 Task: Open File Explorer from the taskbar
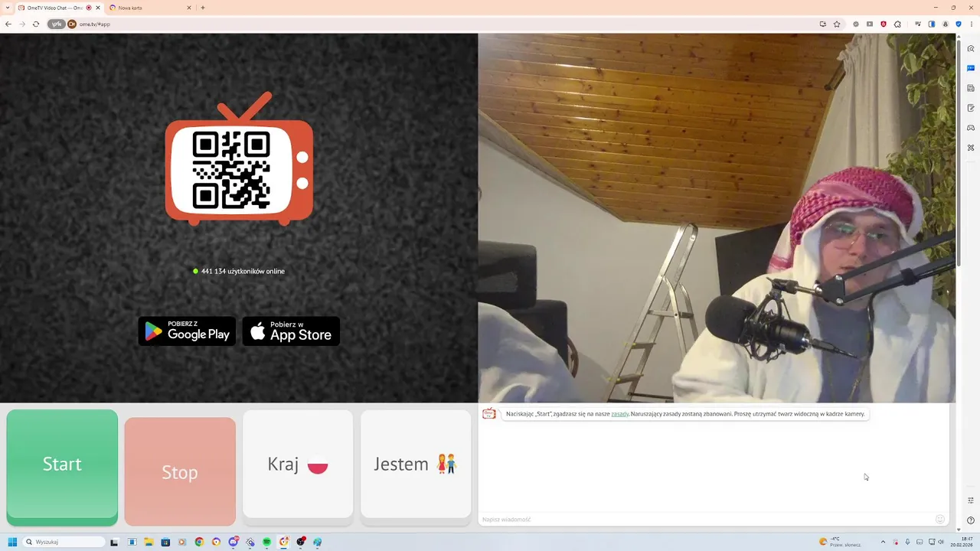coord(149,542)
